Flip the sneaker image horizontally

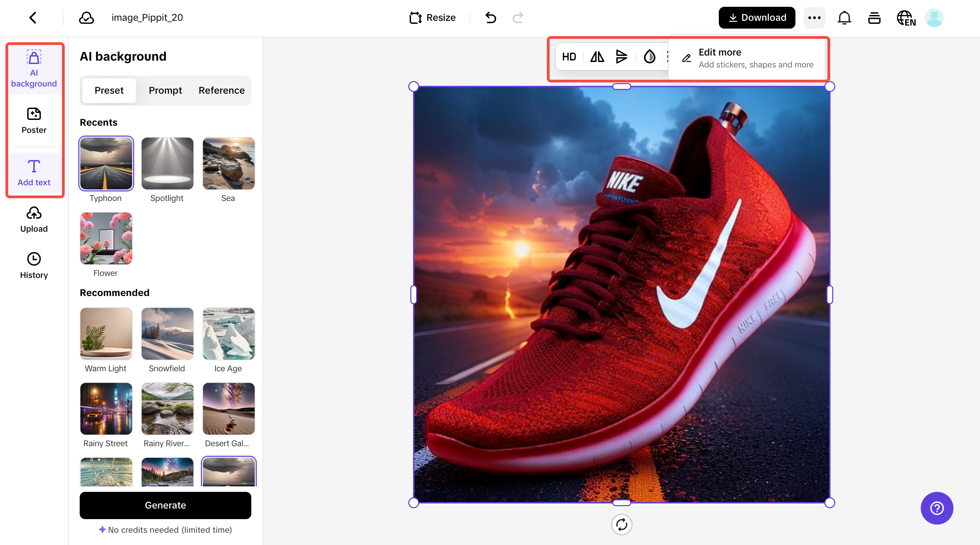point(597,57)
